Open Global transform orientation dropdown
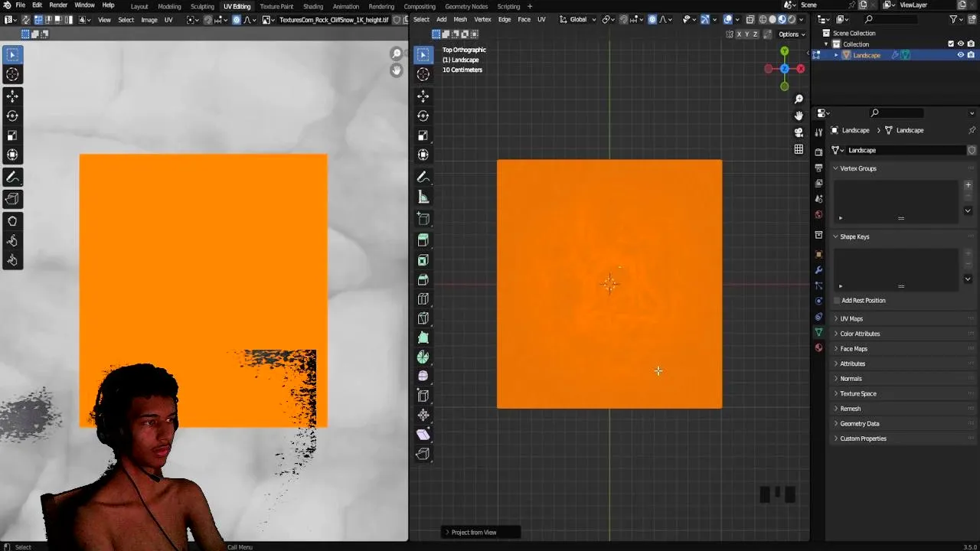Viewport: 980px width, 551px height. (578, 19)
